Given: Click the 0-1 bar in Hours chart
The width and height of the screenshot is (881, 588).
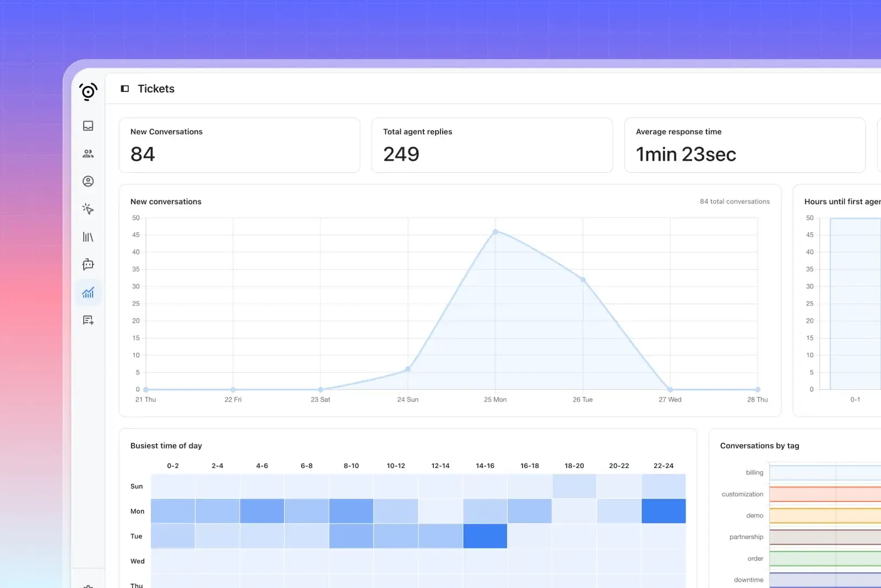Looking at the screenshot, I should pyautogui.click(x=856, y=304).
